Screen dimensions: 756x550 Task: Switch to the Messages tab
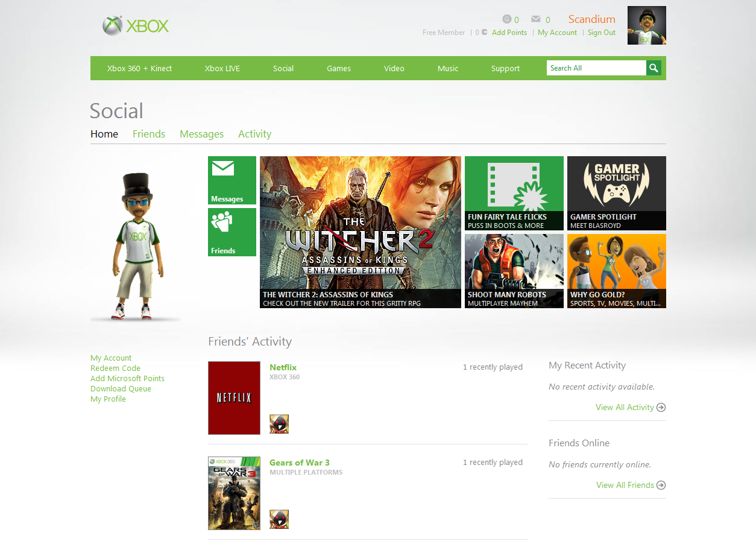201,134
